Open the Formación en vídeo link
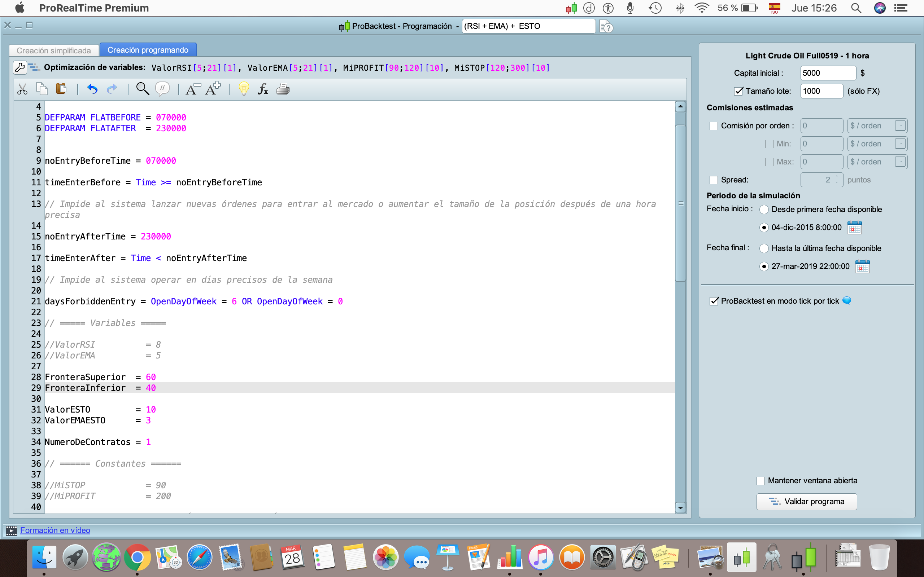The width and height of the screenshot is (924, 577). click(x=55, y=530)
